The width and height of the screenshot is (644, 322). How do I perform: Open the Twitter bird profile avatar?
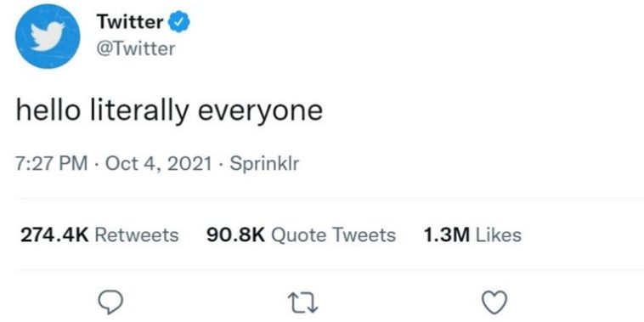point(48,37)
